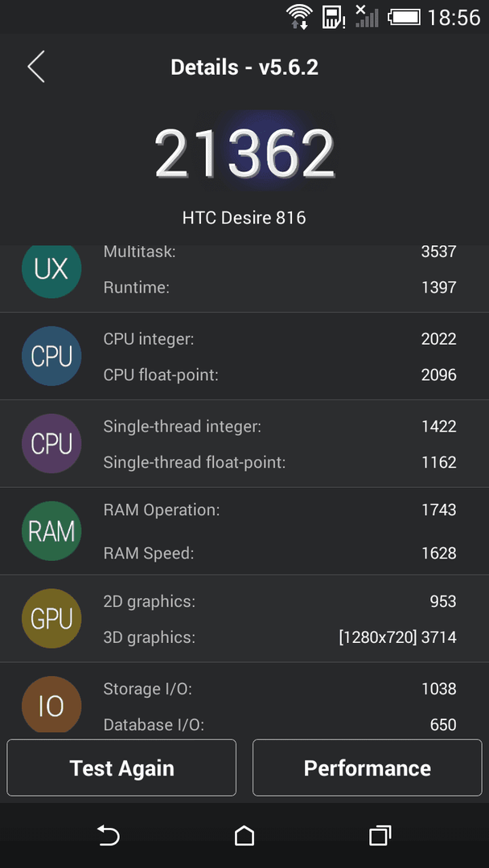
Task: Select the brown IO category icon
Action: tap(51, 705)
